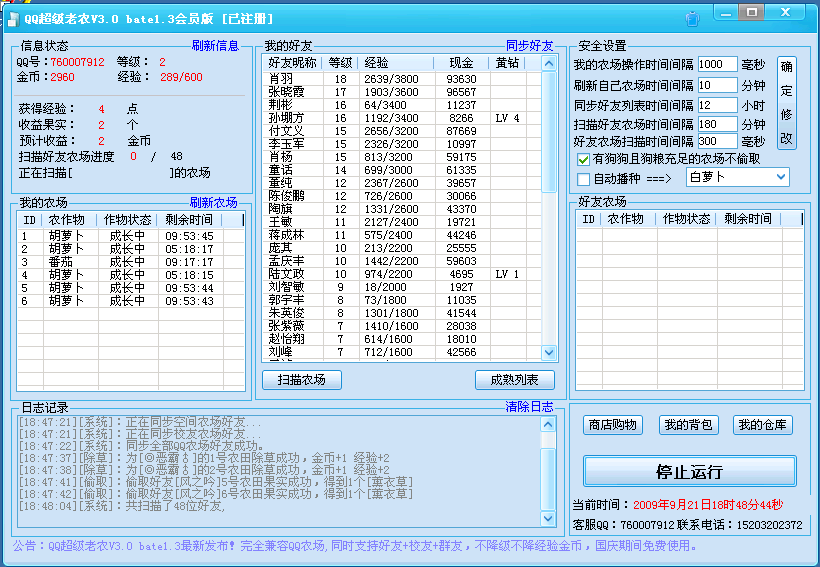Click 当前时间 2009年9月21日 timestamp
The width and height of the screenshot is (820, 567).
708,505
